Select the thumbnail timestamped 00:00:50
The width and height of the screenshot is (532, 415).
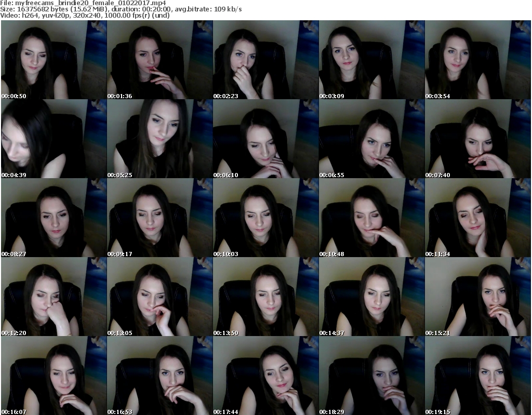(54, 60)
